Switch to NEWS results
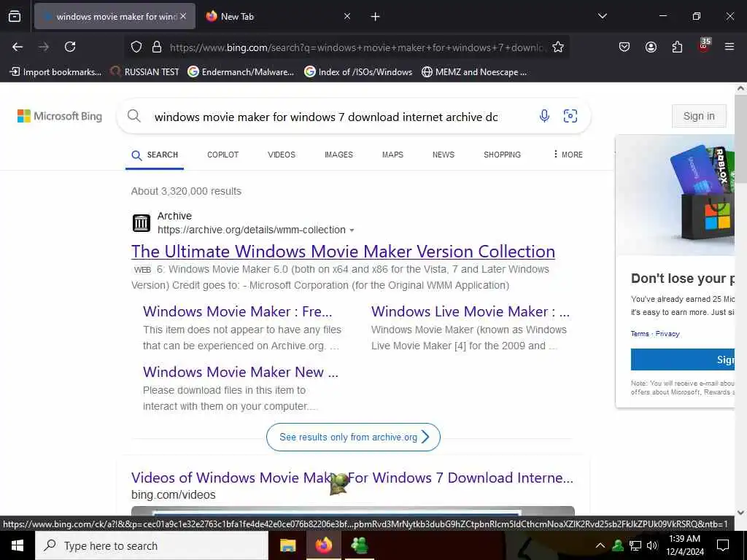Image resolution: width=747 pixels, height=560 pixels. (x=444, y=155)
